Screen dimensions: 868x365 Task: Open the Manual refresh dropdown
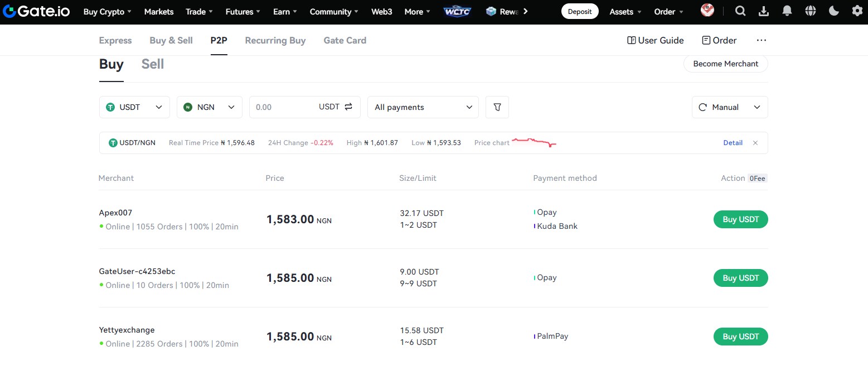coord(730,107)
